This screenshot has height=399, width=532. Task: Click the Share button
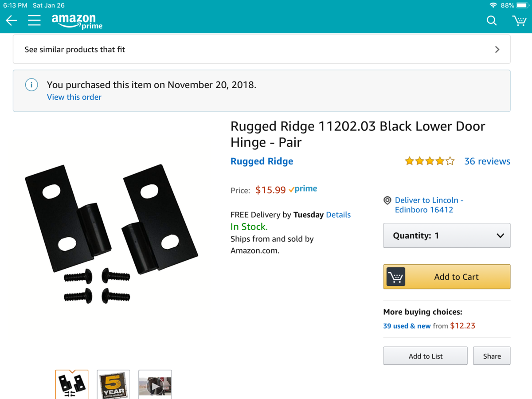492,356
